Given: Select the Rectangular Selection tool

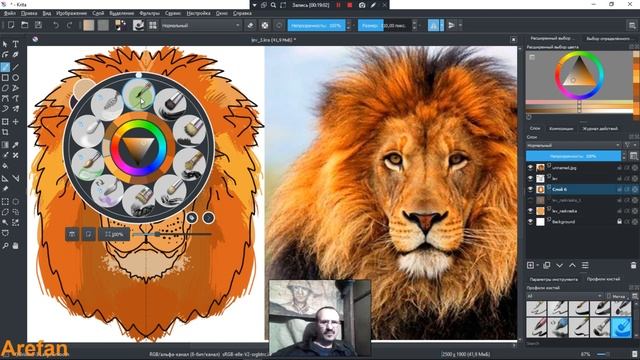Looking at the screenshot, I should pyautogui.click(x=5, y=202).
